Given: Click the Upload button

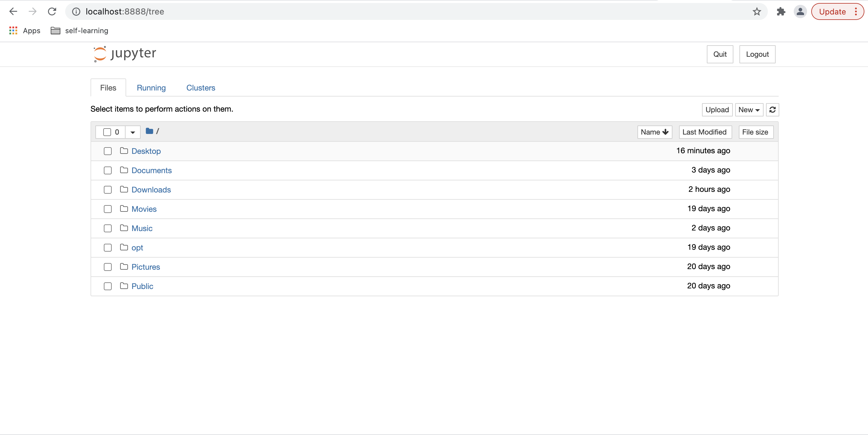Looking at the screenshot, I should [x=717, y=110].
